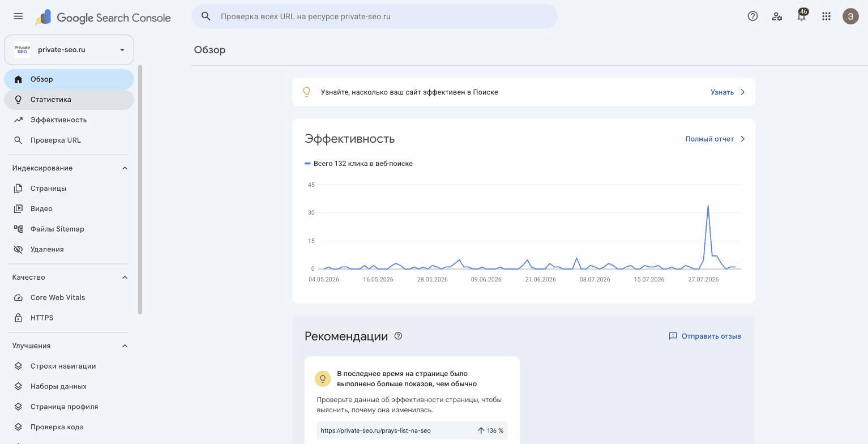Select Обзор in sidebar
Viewport: 868px width, 444px height.
point(69,79)
